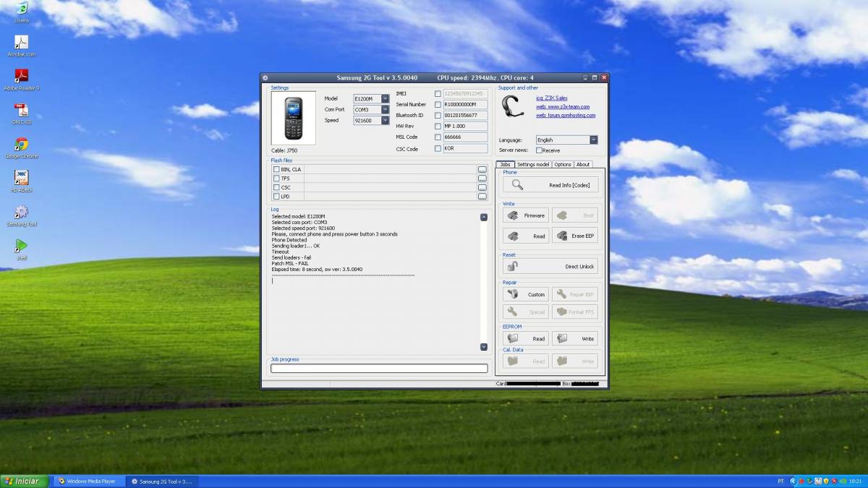The height and width of the screenshot is (488, 868).
Task: Select the Samsung 2G Tool taskbar button
Action: tap(162, 481)
